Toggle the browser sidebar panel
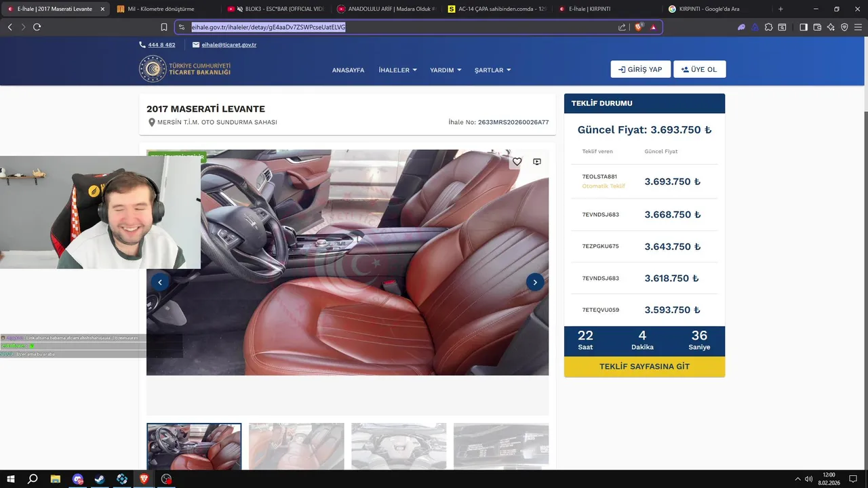This screenshot has width=868, height=488. point(804,27)
